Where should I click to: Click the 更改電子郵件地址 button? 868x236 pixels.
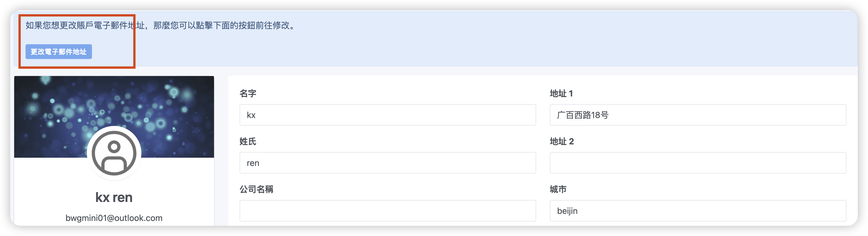[x=59, y=52]
